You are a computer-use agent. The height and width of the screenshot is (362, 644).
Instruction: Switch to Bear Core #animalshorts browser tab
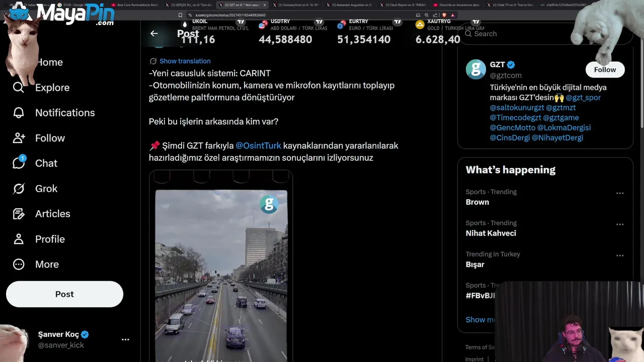tap(135, 5)
